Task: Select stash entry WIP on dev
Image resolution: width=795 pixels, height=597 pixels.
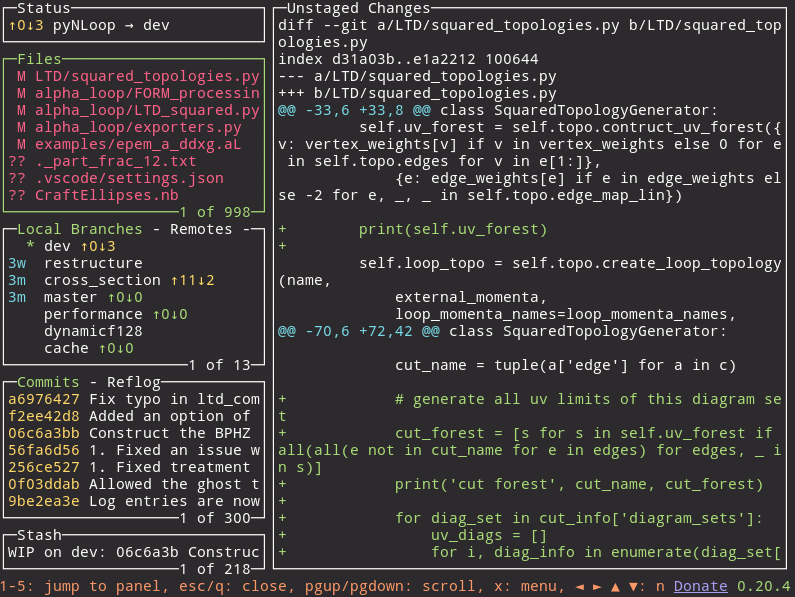Action: click(134, 552)
